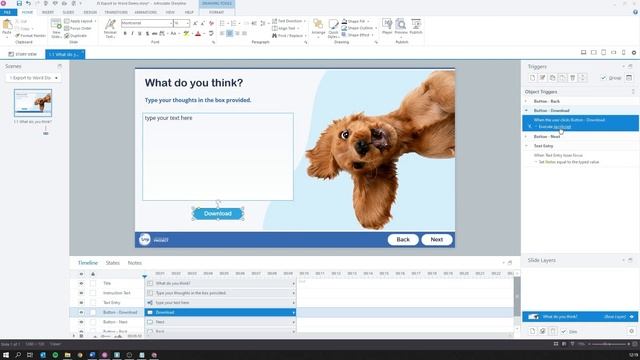Switch to the INSERT ribbon tab
Image resolution: width=640 pixels, height=360 pixels.
click(48, 12)
